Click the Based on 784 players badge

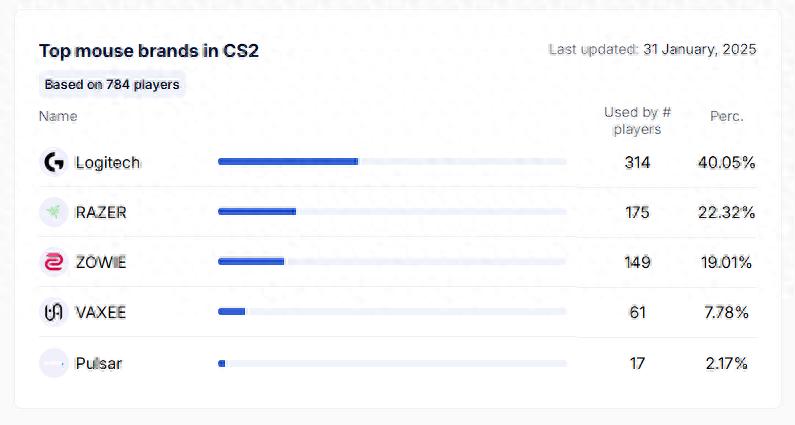(x=112, y=85)
